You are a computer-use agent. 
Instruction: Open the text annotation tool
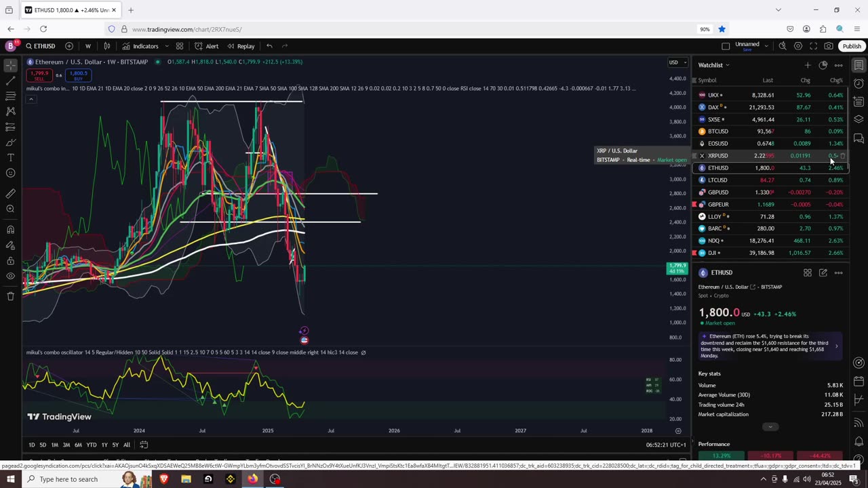point(10,158)
